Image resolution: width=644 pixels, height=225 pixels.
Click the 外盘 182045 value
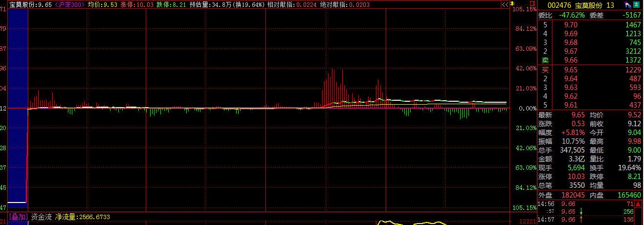572,195
